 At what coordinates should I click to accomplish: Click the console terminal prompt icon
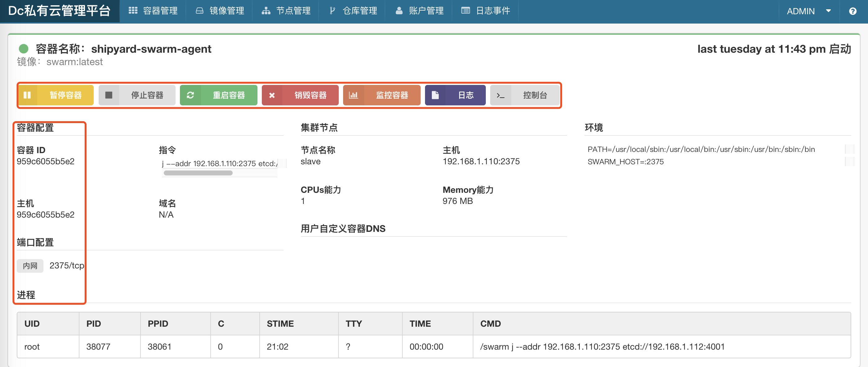point(500,95)
